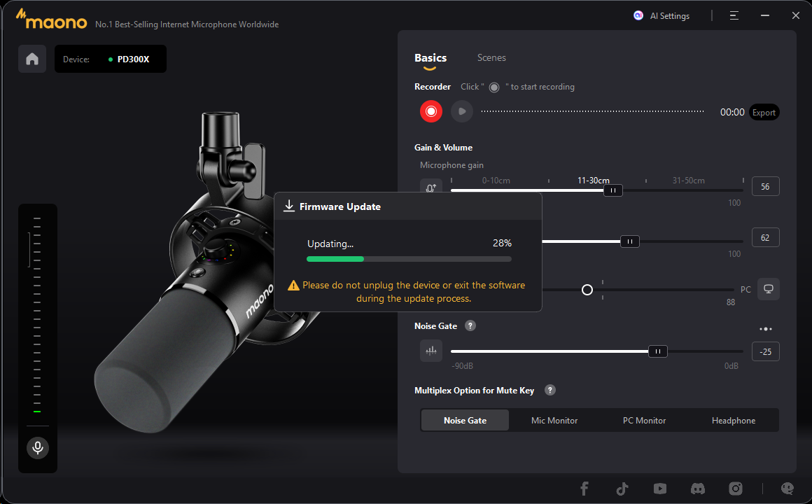Click the Noise Gate slider handle

point(657,351)
